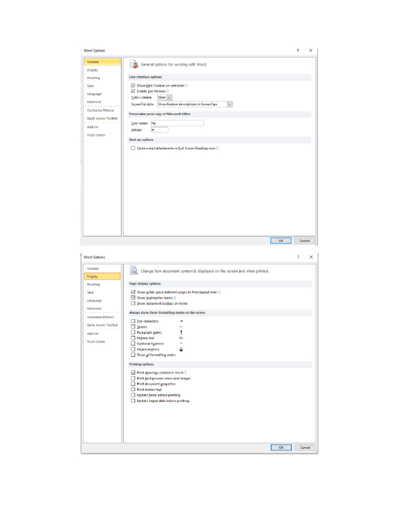The width and height of the screenshot is (399, 532).
Task: Open Trust Center in top dialog sidebar
Action: pyautogui.click(x=102, y=135)
